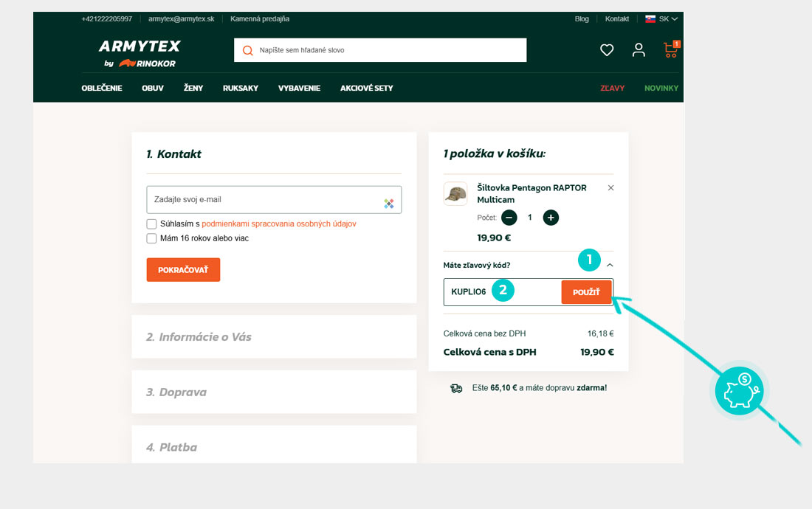Image resolution: width=812 pixels, height=509 pixels.
Task: Click the item price '19,90 €' under quantity
Action: [x=494, y=238]
